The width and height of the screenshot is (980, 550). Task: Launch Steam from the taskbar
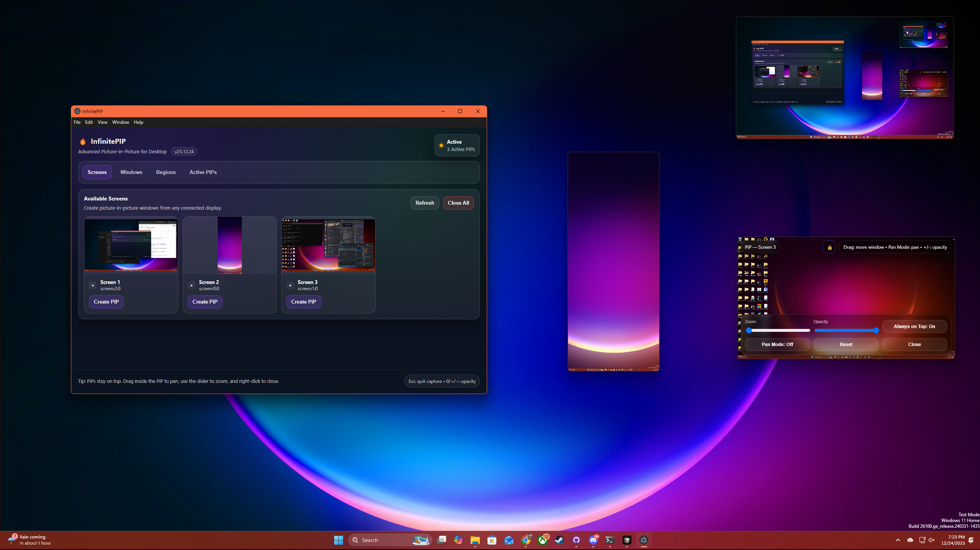[x=559, y=540]
